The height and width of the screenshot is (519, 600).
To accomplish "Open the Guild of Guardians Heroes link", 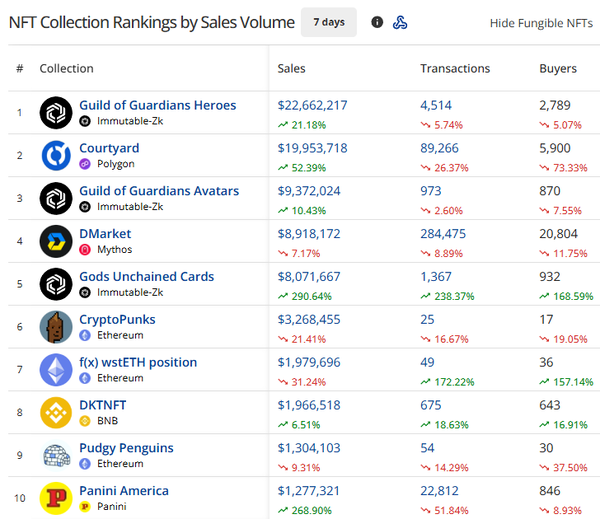I will point(158,105).
